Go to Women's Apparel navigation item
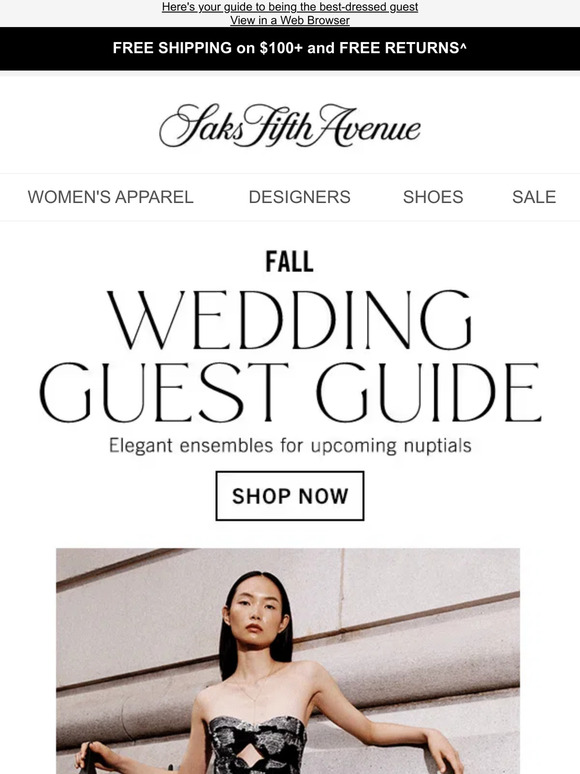This screenshot has width=580, height=774. point(110,197)
